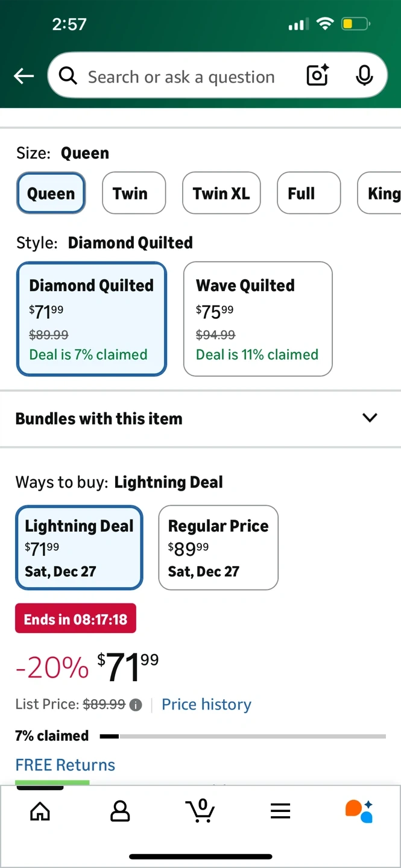The height and width of the screenshot is (868, 401).
Task: Open the shopping cart
Action: point(200,811)
